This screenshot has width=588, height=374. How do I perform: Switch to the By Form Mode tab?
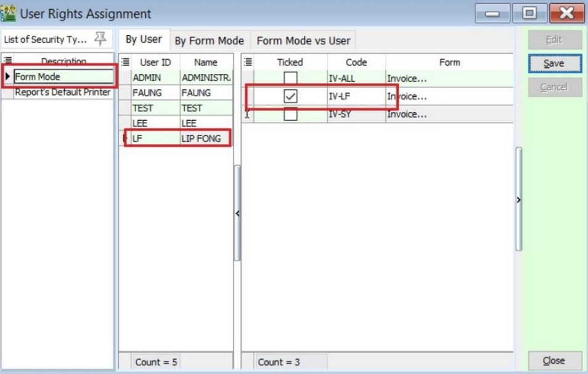click(x=209, y=41)
